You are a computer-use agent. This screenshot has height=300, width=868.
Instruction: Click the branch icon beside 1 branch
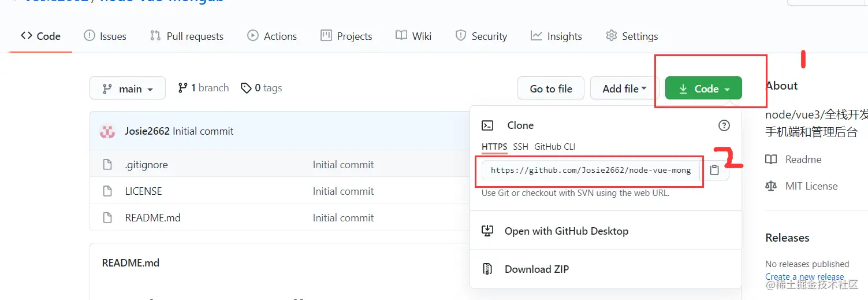[x=182, y=88]
